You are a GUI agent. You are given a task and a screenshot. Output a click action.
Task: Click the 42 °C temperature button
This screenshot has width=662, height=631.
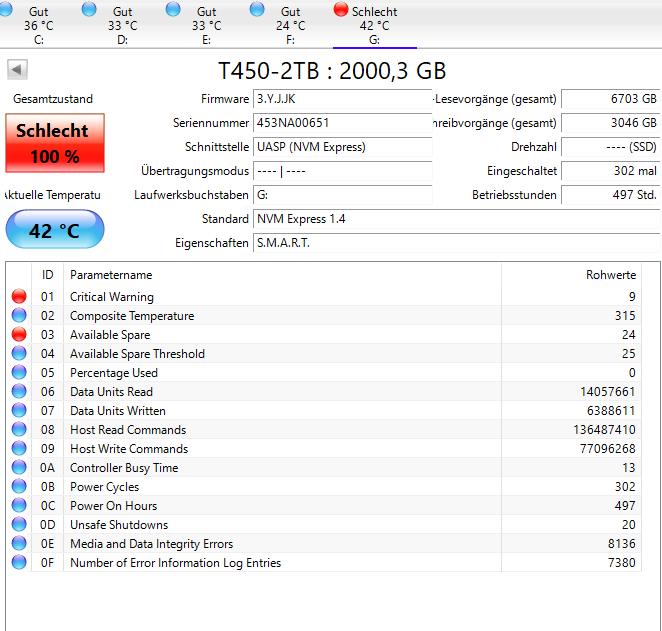click(55, 230)
